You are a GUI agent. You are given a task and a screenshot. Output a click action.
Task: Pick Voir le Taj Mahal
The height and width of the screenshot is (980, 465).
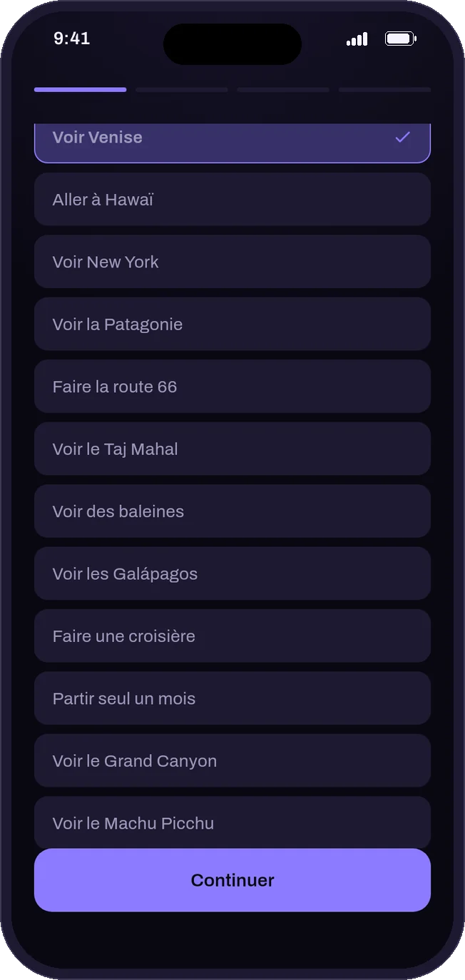tap(232, 449)
